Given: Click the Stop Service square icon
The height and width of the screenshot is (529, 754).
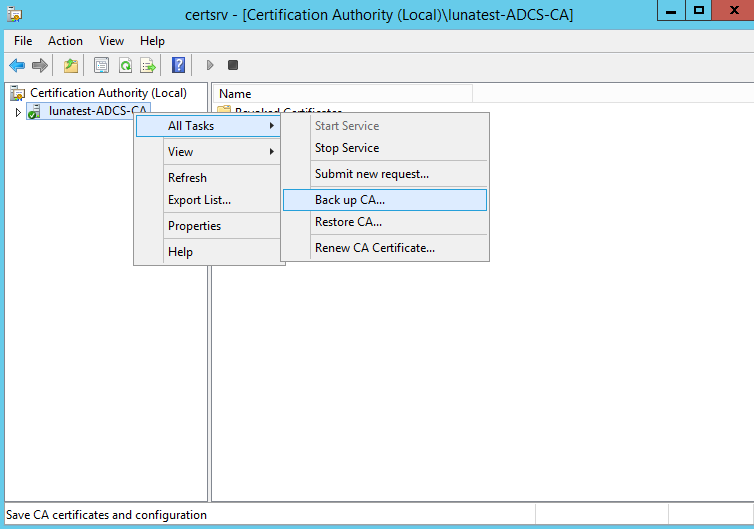Looking at the screenshot, I should tap(233, 65).
